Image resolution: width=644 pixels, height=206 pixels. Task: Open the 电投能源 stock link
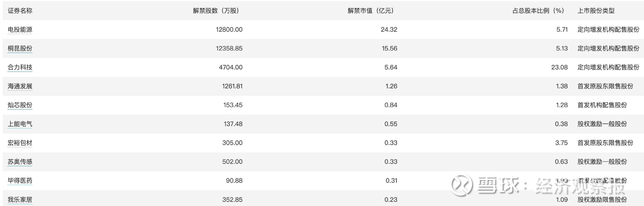(20, 29)
